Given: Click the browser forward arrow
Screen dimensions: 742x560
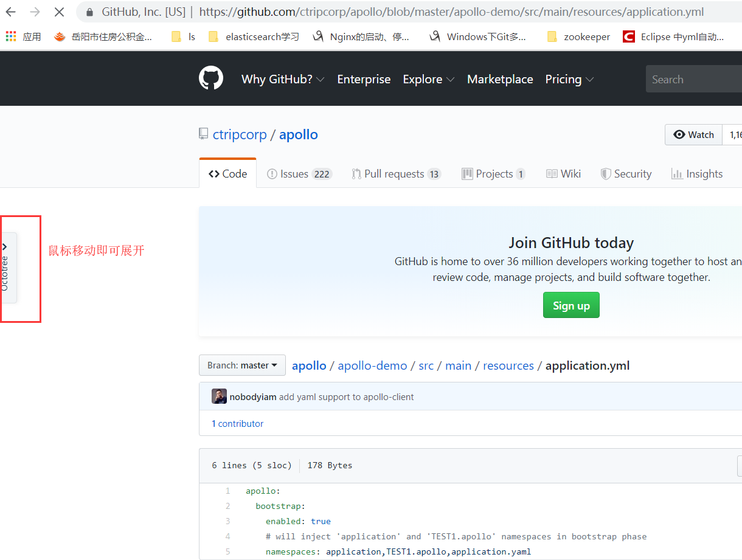Looking at the screenshot, I should coord(35,12).
